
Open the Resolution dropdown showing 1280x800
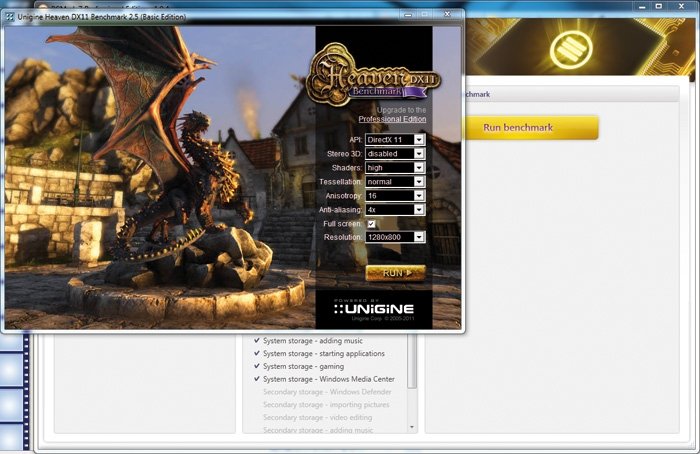pyautogui.click(x=395, y=237)
